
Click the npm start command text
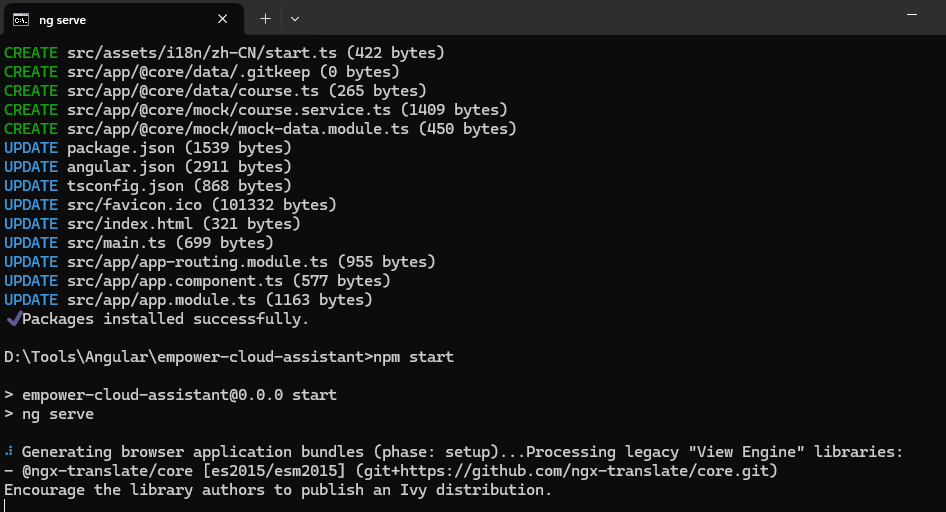click(x=413, y=357)
